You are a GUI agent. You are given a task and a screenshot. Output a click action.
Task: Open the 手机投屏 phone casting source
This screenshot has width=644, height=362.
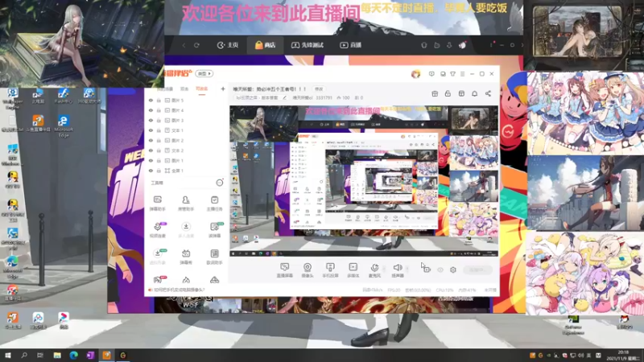(330, 270)
